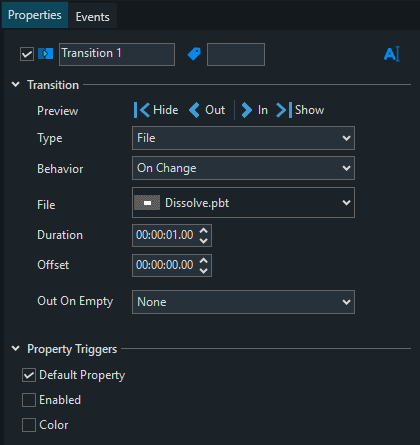Enable the Enabled property trigger

(x=29, y=400)
